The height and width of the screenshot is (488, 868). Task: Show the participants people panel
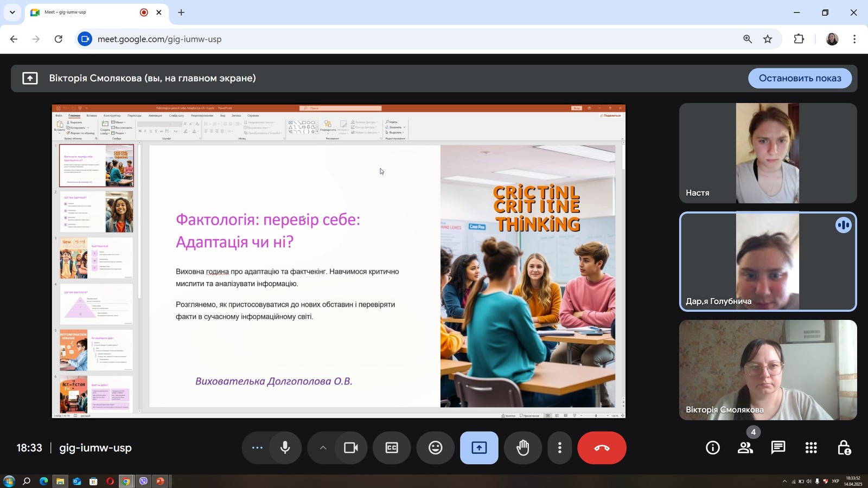(745, 448)
